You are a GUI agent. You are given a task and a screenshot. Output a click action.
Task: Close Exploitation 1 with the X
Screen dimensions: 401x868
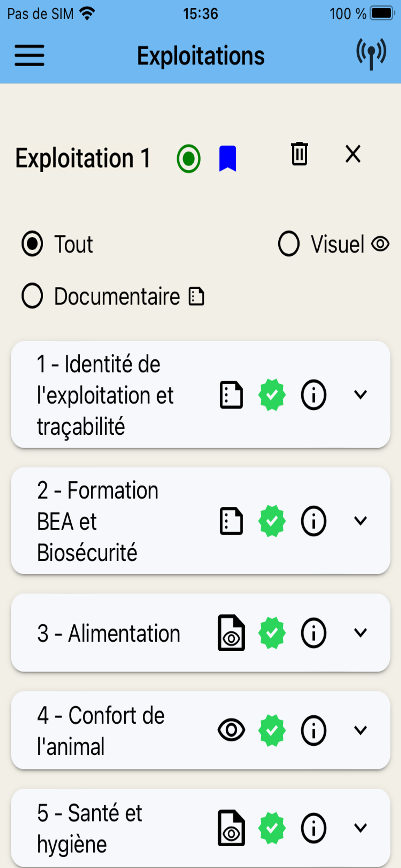pos(353,154)
